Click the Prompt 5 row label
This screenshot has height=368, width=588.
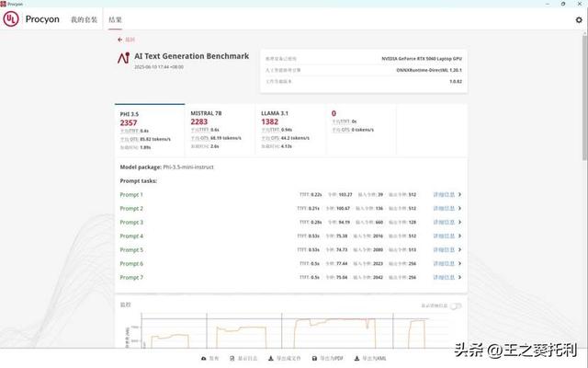click(x=131, y=249)
